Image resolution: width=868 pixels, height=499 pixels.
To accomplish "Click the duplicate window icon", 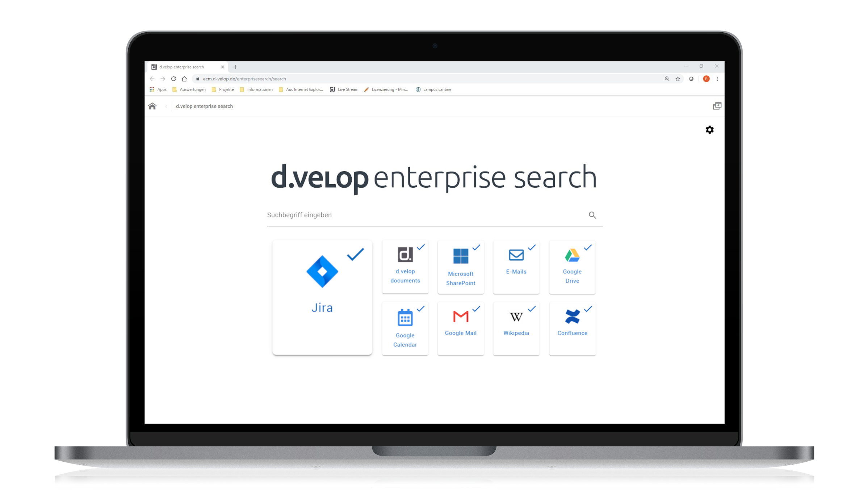I will (x=717, y=105).
